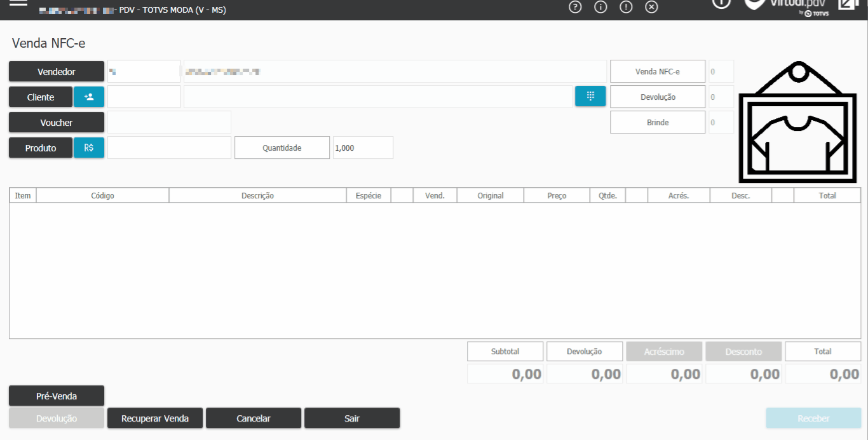Viewport: 868px width, 440px height.
Task: Open the hamburger menu
Action: 18,3
